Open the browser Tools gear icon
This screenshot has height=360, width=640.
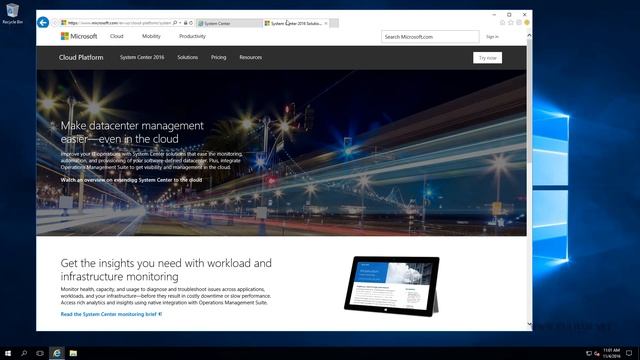[x=519, y=23]
